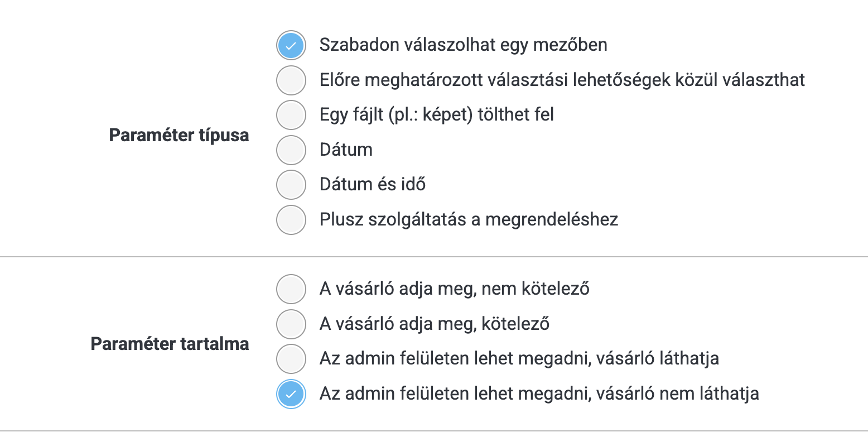This screenshot has width=868, height=432.
Task: Click the 'Dátum és idő' label text
Action: (x=372, y=184)
